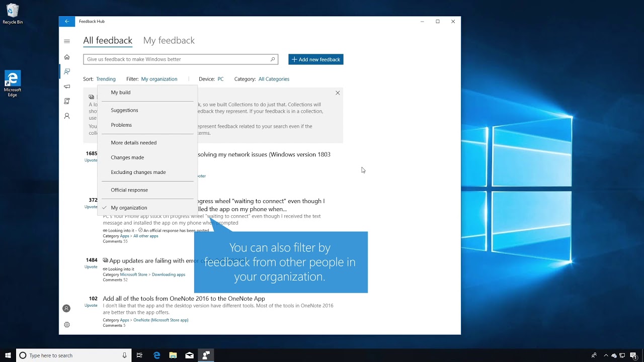
Task: Open the Add all OneNote tools feedback
Action: click(184, 299)
